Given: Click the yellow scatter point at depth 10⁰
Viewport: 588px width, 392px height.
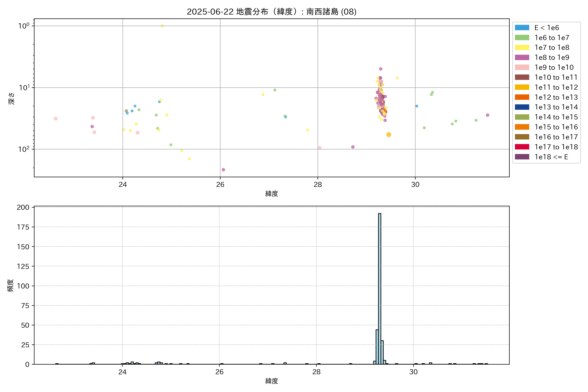Looking at the screenshot, I should tap(162, 26).
